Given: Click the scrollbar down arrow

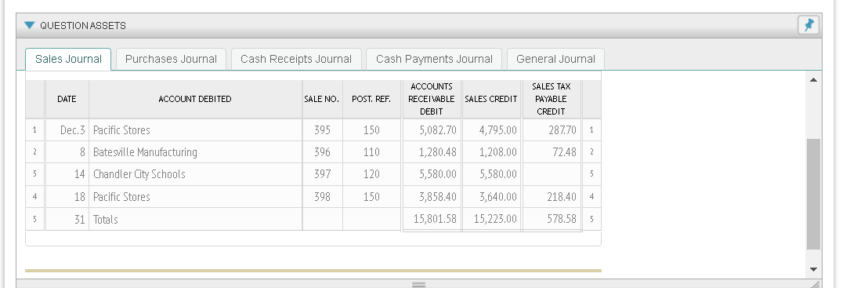Looking at the screenshot, I should (813, 269).
